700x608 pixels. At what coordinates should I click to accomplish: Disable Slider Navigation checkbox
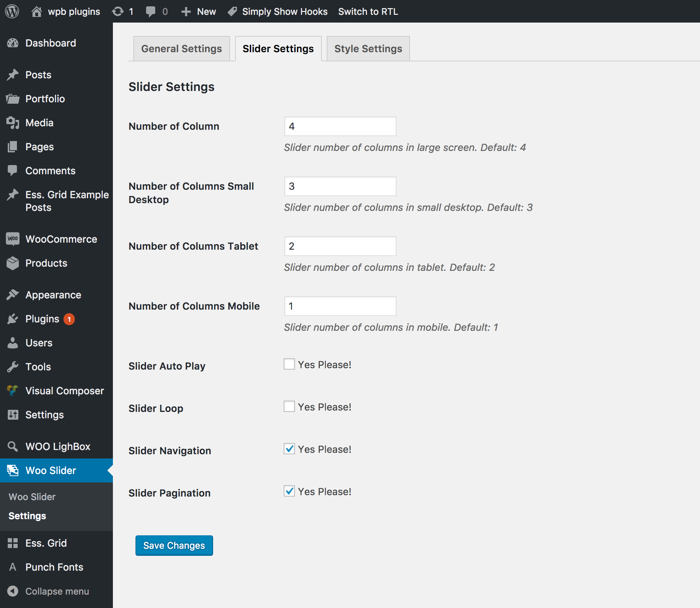(289, 449)
